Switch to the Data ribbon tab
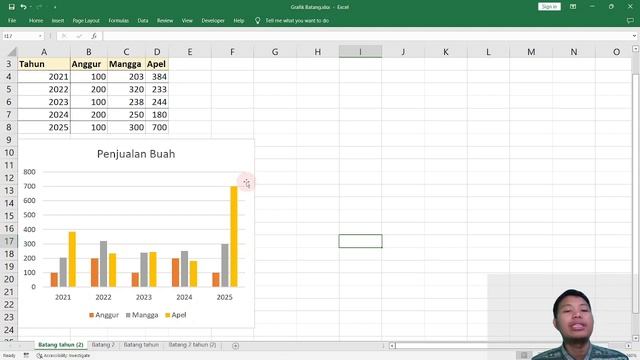Screen dimensions: 640x360 [x=143, y=20]
